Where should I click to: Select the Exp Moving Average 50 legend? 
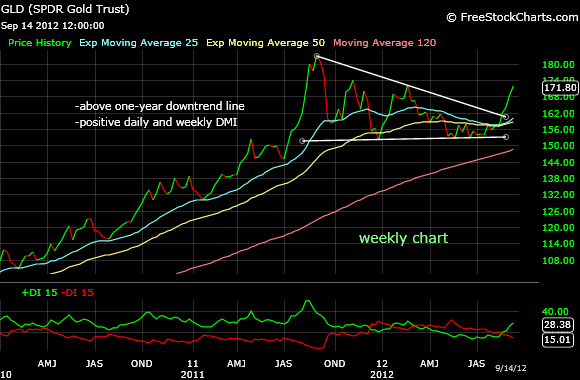266,43
